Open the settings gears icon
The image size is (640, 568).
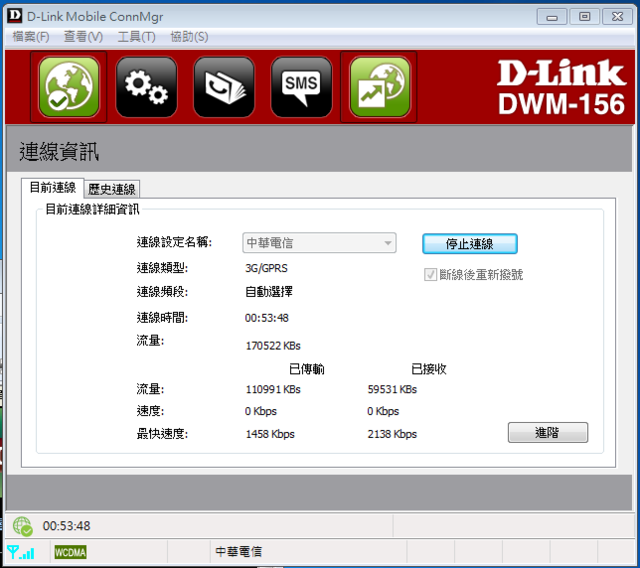pyautogui.click(x=146, y=87)
